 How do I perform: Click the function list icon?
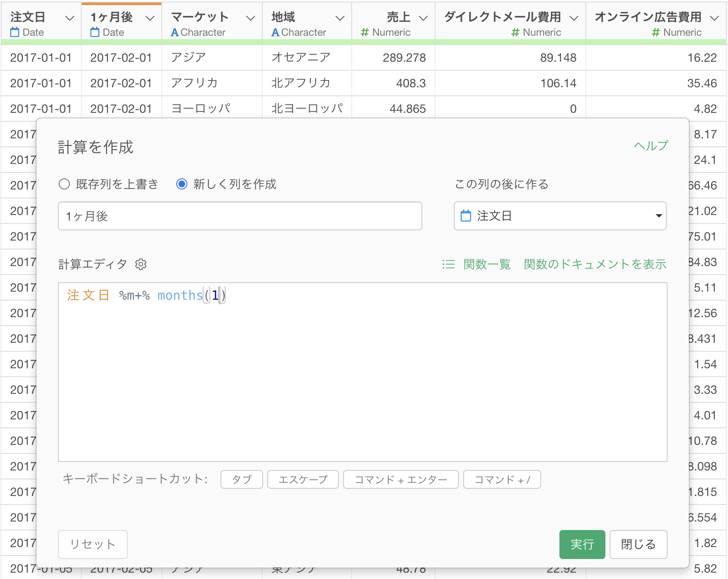448,264
